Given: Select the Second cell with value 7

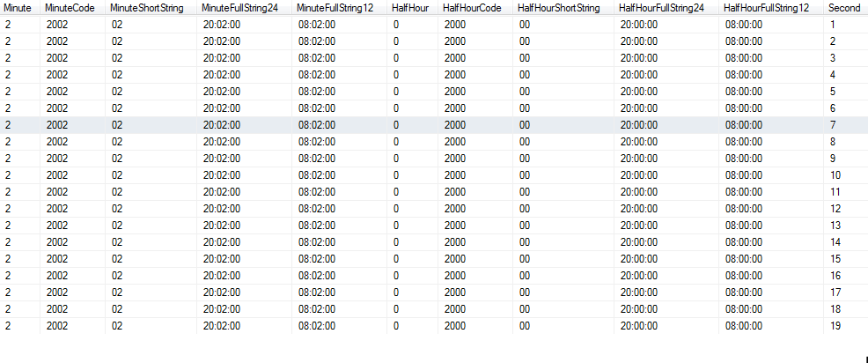Looking at the screenshot, I should pyautogui.click(x=833, y=125).
